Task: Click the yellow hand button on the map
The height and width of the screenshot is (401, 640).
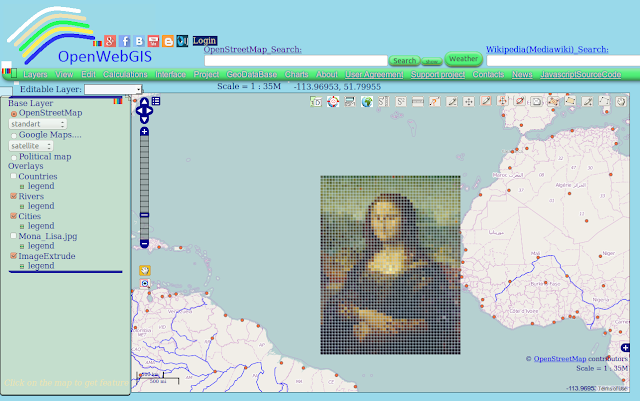Action: [x=145, y=270]
